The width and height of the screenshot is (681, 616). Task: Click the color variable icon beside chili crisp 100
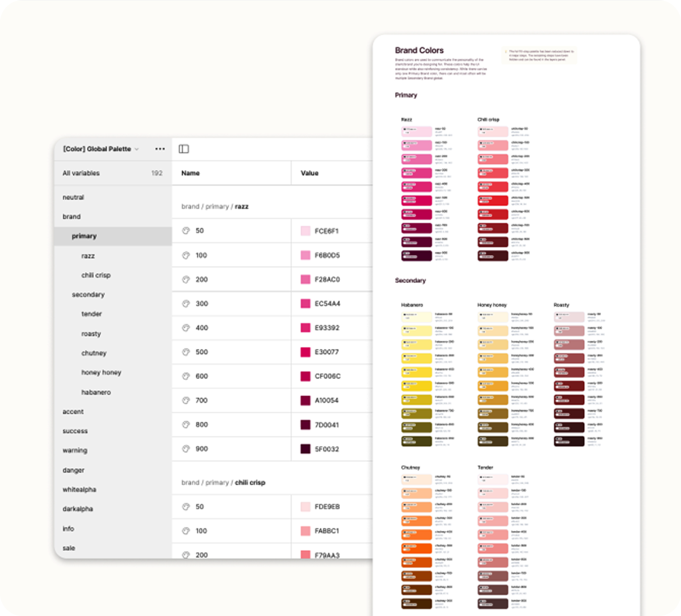point(186,531)
